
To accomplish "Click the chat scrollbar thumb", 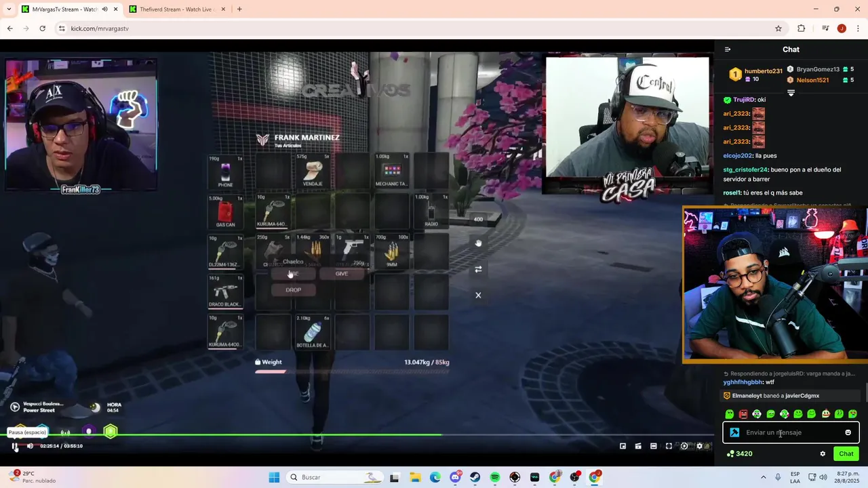I will (x=865, y=392).
